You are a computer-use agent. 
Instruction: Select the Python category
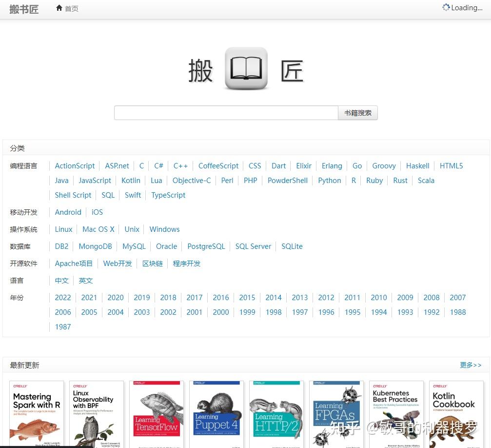pos(330,181)
